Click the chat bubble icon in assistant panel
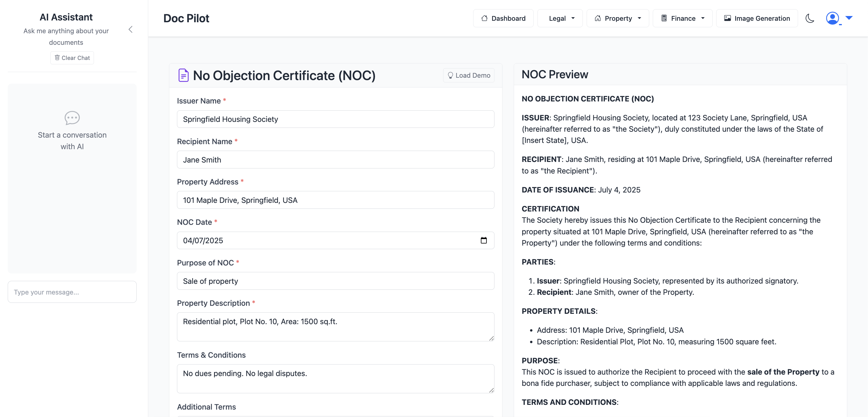The image size is (868, 417). (72, 118)
